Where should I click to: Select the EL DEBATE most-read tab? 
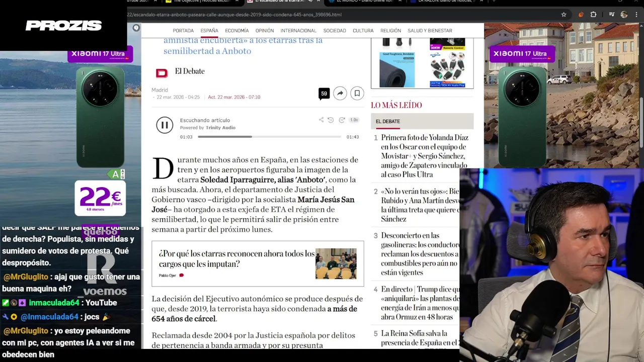[x=388, y=121]
